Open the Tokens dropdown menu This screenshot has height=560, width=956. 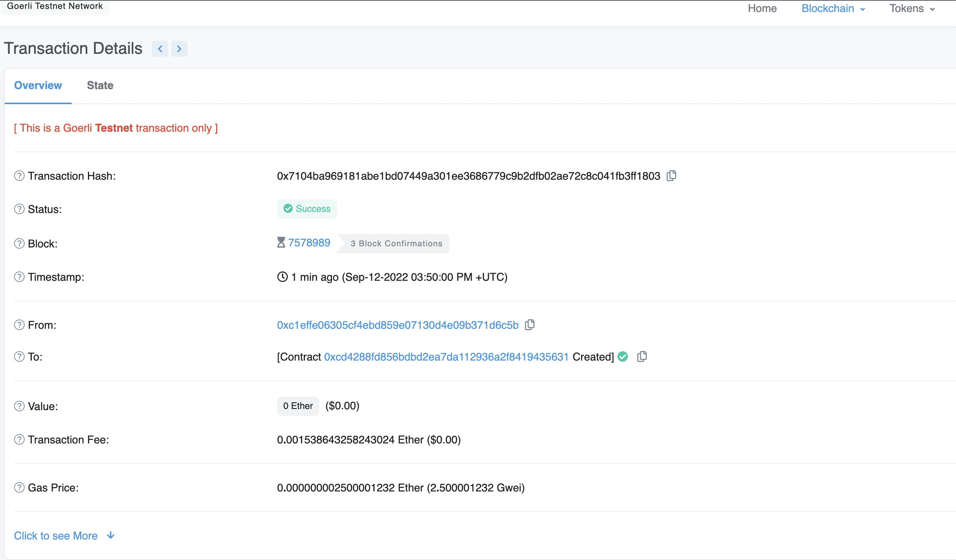[x=911, y=9]
